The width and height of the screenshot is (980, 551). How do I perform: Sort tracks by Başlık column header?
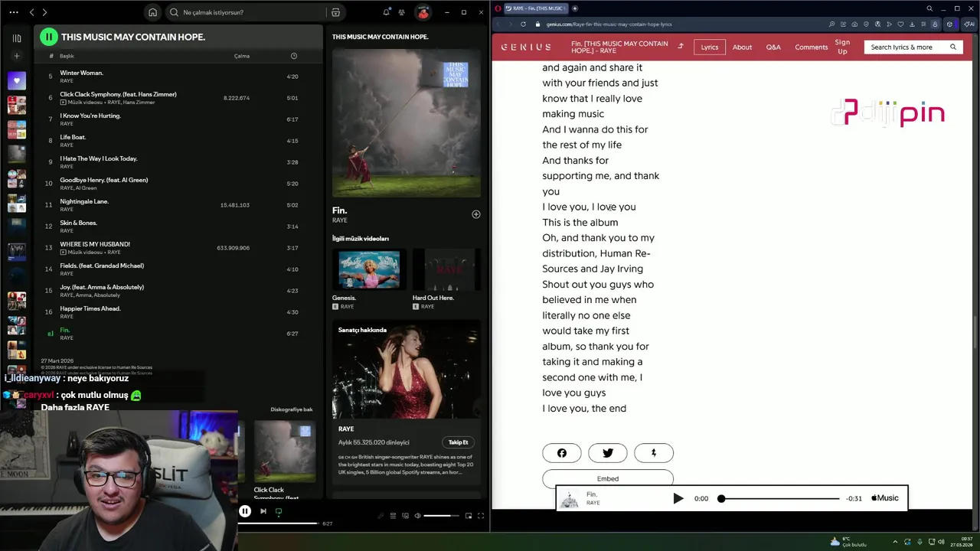(x=67, y=56)
